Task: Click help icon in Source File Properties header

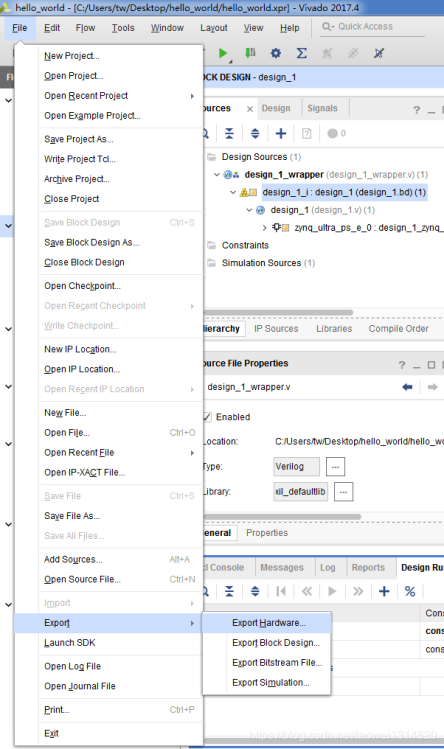Action: coord(402,365)
